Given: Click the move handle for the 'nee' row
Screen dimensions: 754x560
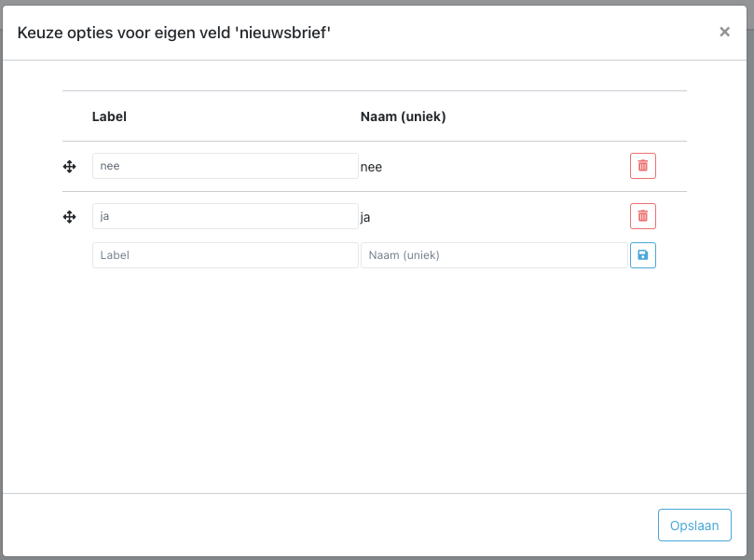Looking at the screenshot, I should (x=69, y=167).
